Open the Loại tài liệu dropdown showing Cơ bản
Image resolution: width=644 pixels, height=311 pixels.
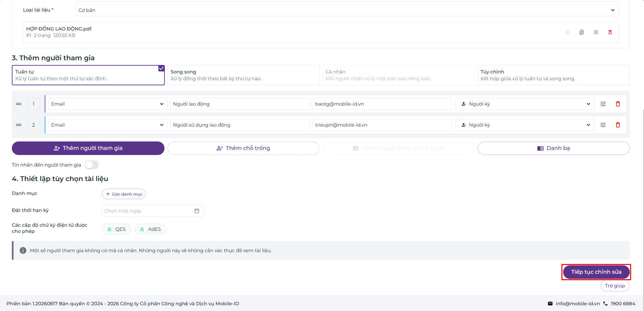[x=347, y=10]
